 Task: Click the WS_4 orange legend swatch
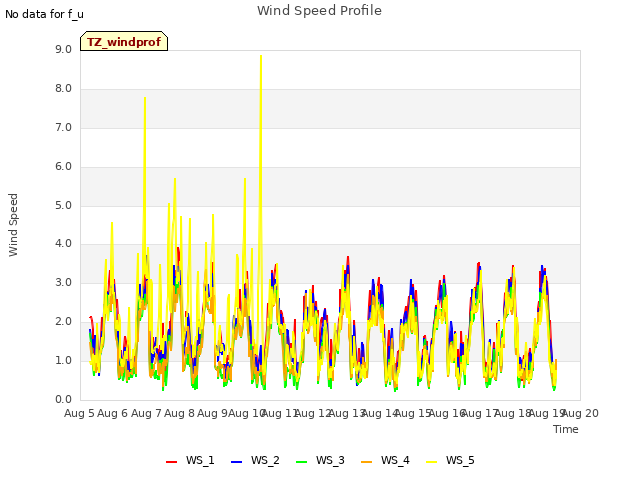pyautogui.click(x=367, y=461)
